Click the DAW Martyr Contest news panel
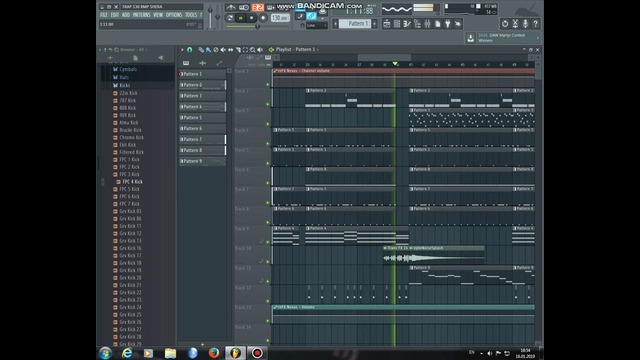This screenshot has width=640, height=360. (x=508, y=38)
